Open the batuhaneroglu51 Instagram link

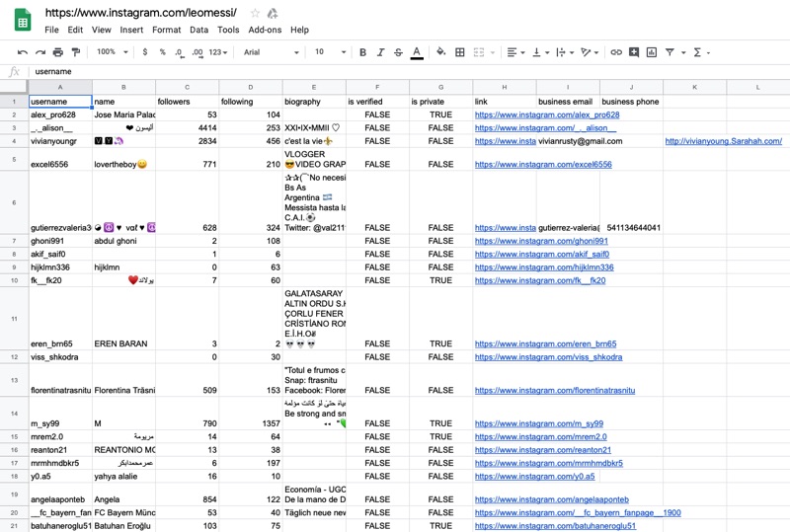click(x=555, y=526)
